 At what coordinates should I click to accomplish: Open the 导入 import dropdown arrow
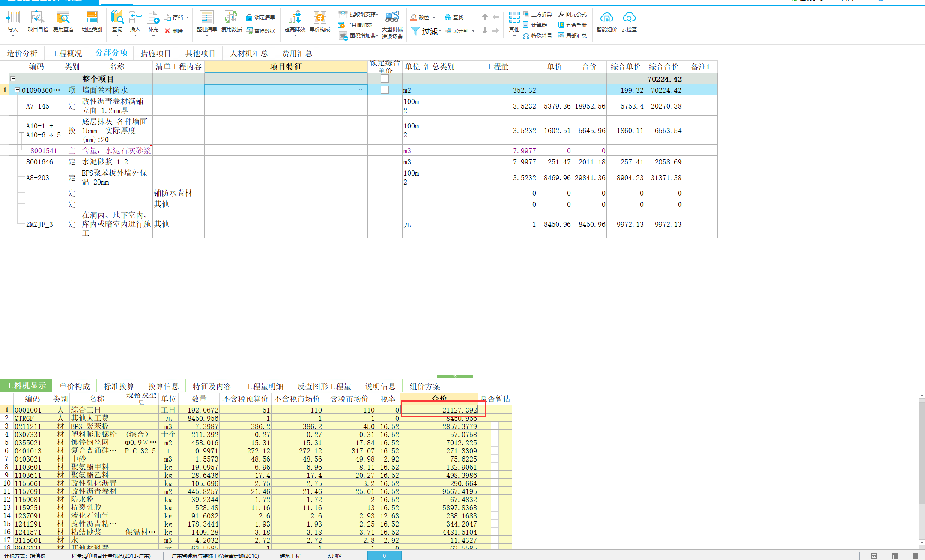13,36
